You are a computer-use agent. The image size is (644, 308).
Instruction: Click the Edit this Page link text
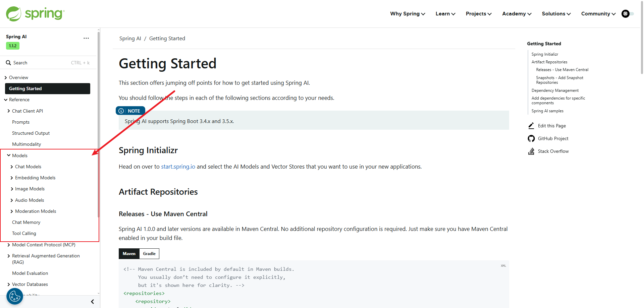click(552, 126)
